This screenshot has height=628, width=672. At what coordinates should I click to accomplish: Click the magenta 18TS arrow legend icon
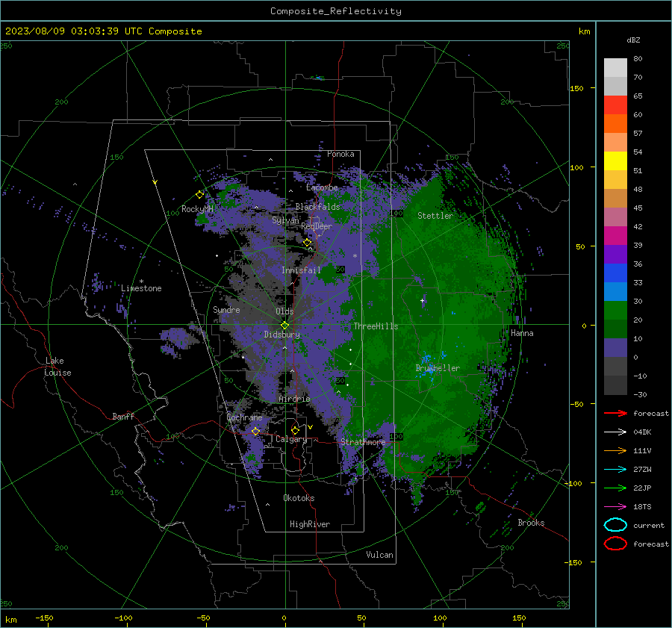click(615, 506)
